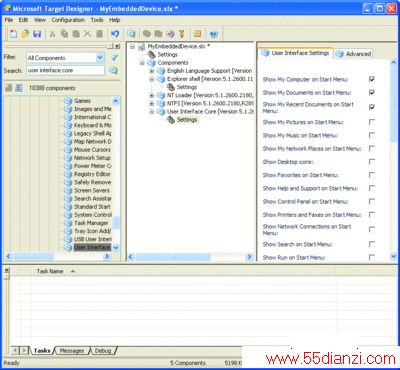Click the Build target hammer toolbar icon
This screenshot has width=400, height=370.
pos(182,34)
